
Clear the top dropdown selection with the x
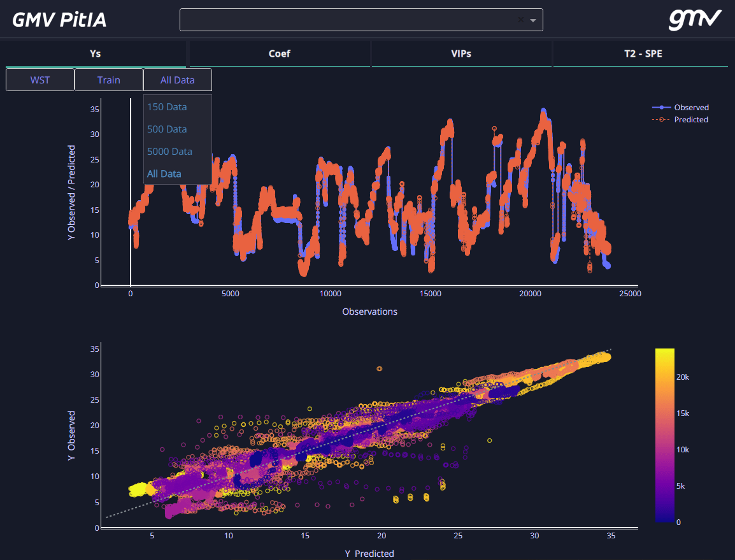tap(521, 20)
